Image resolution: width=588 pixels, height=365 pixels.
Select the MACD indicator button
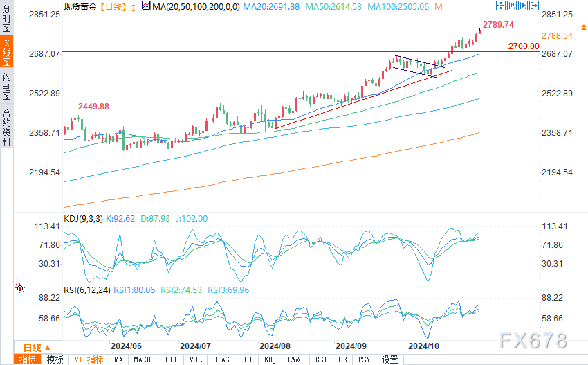coord(142,359)
